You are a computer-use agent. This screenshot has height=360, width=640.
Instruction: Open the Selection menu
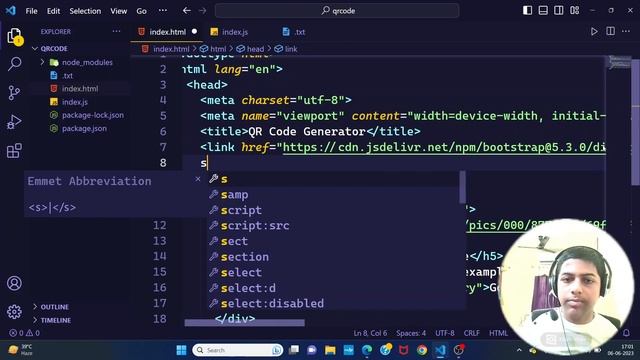click(85, 11)
